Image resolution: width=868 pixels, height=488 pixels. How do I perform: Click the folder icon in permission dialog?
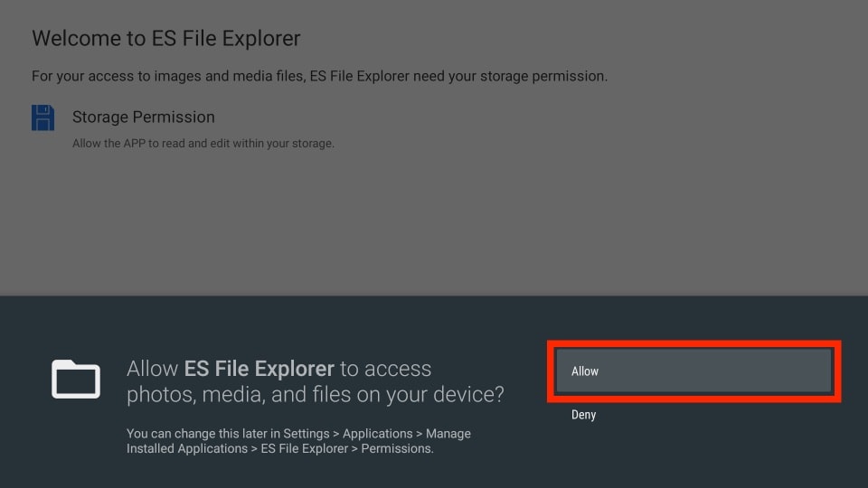point(76,380)
